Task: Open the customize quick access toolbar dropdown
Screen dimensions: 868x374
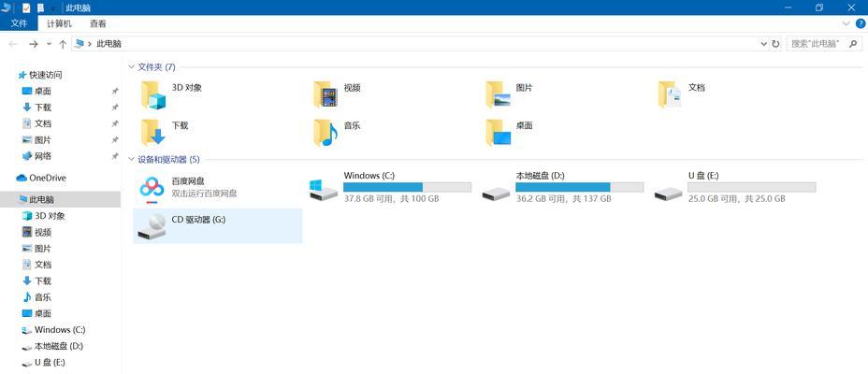Action: 52,8
